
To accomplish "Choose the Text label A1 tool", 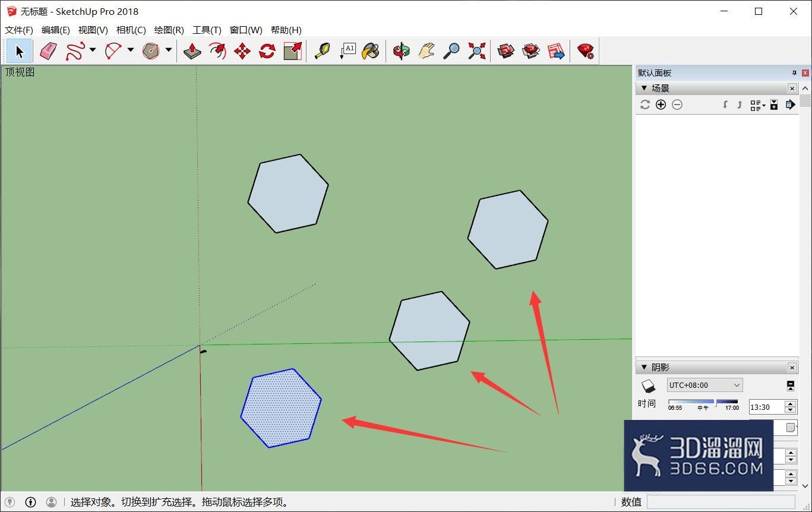I will coord(347,51).
